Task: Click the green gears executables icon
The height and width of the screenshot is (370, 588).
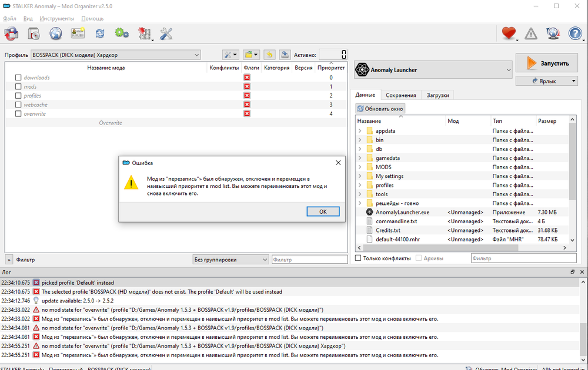Action: (x=122, y=33)
